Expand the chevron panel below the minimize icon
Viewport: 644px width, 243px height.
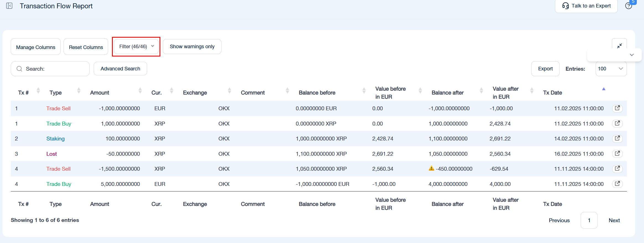tap(632, 55)
